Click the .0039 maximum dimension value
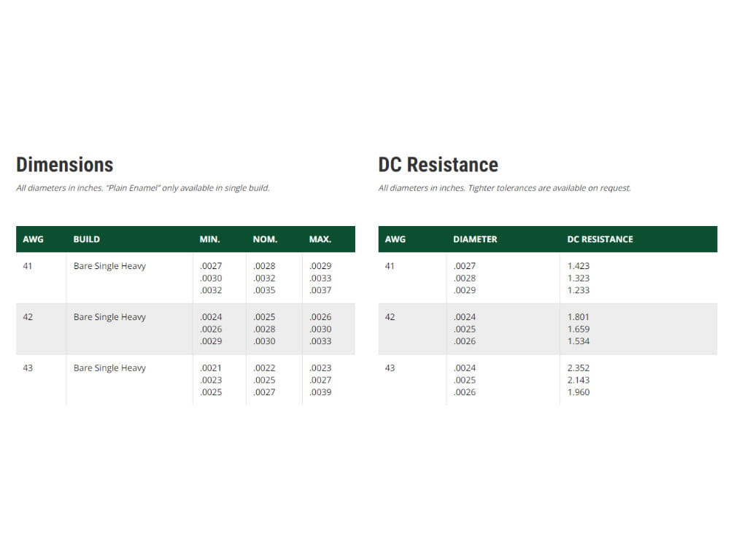Image resolution: width=747 pixels, height=560 pixels. pos(320,392)
